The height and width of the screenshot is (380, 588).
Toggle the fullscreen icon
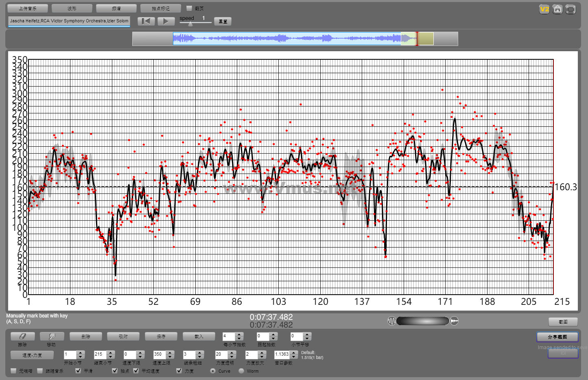pyautogui.click(x=571, y=9)
